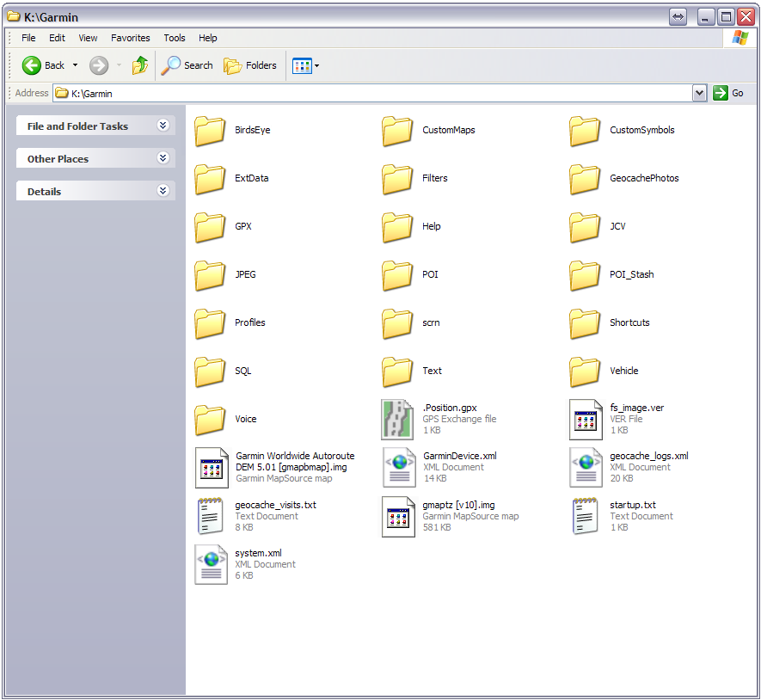Select the Voice folder icon
761x700 pixels.
tap(210, 419)
